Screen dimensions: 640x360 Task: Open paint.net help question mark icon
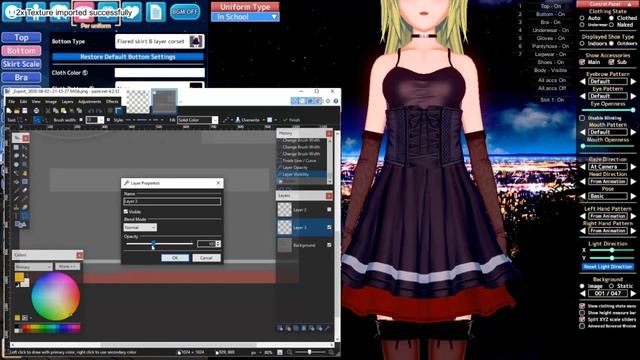(336, 101)
